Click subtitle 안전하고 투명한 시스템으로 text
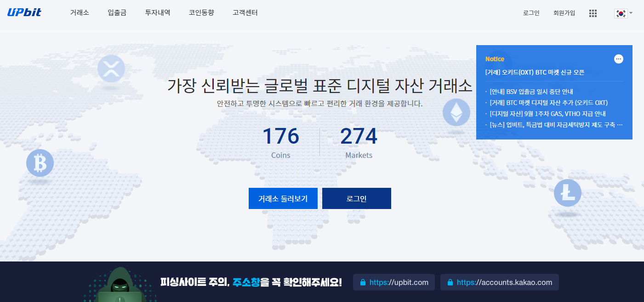 coord(319,104)
